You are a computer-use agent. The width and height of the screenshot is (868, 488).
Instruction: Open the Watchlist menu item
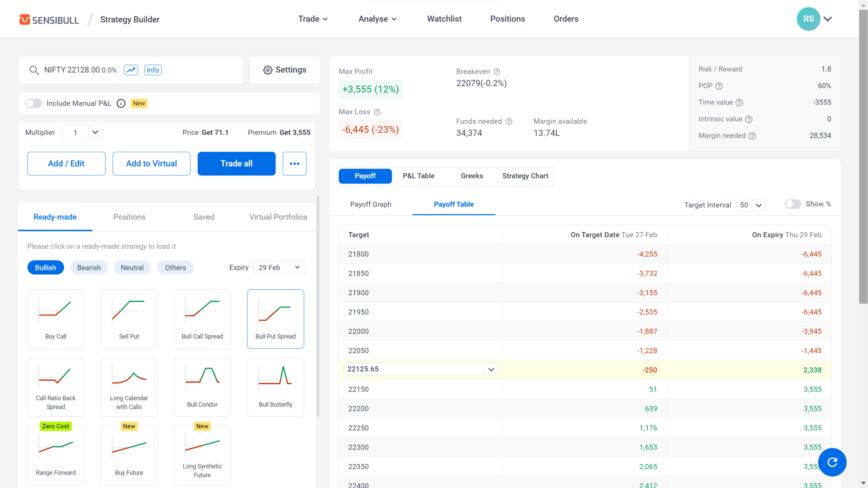coord(444,19)
